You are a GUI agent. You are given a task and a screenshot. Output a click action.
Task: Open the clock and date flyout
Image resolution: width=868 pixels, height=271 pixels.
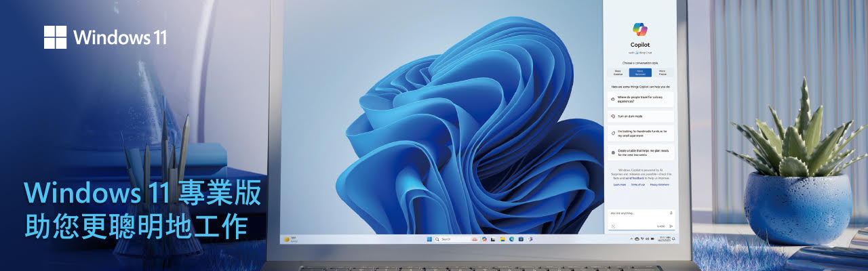[665, 239]
